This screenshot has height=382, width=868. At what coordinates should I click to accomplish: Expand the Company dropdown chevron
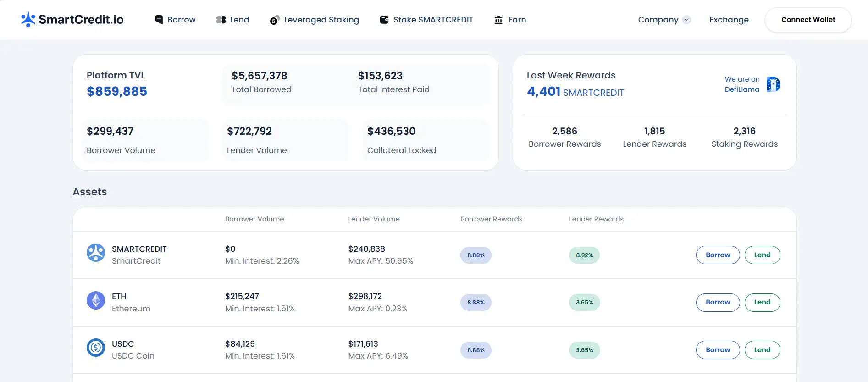coord(686,20)
